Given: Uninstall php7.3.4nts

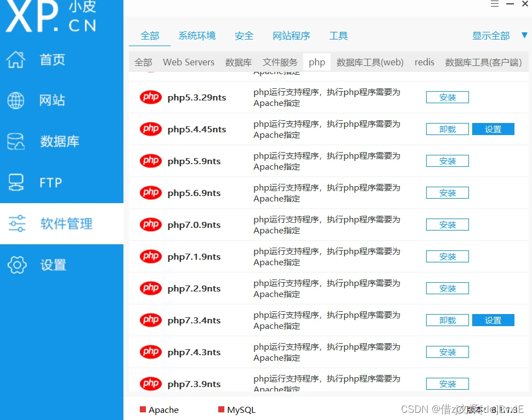Looking at the screenshot, I should (447, 320).
